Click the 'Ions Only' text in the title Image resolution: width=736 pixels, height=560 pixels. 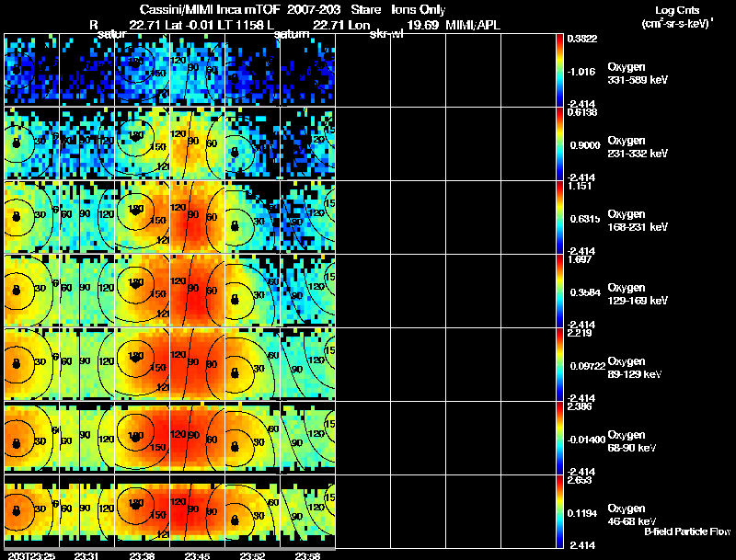click(419, 10)
